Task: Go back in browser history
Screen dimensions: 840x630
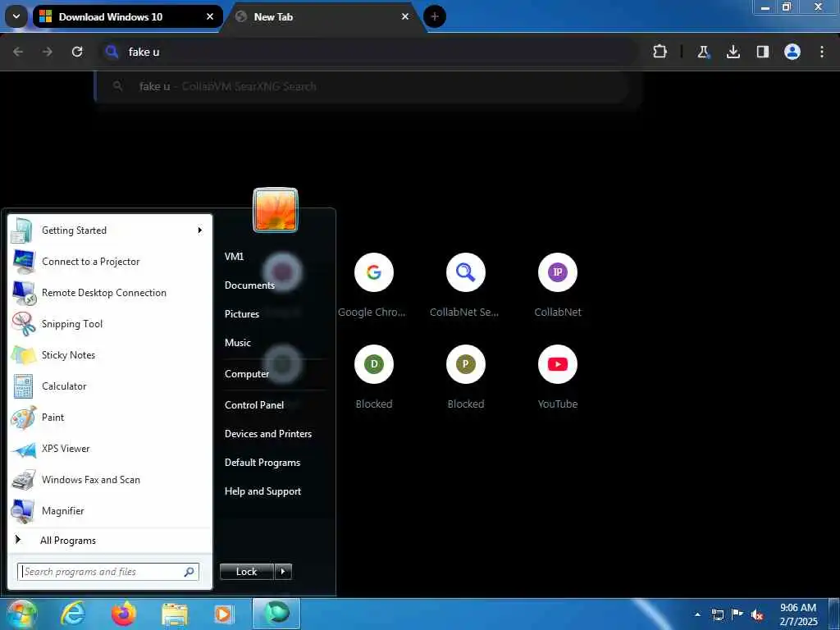Action: [18, 52]
